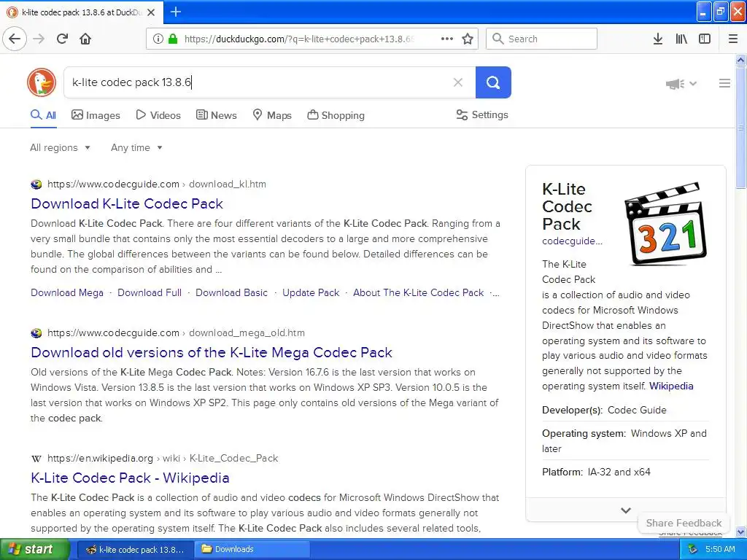Click the K-Lite 321 clapperboard logo
The width and height of the screenshot is (747, 560).
[665, 223]
